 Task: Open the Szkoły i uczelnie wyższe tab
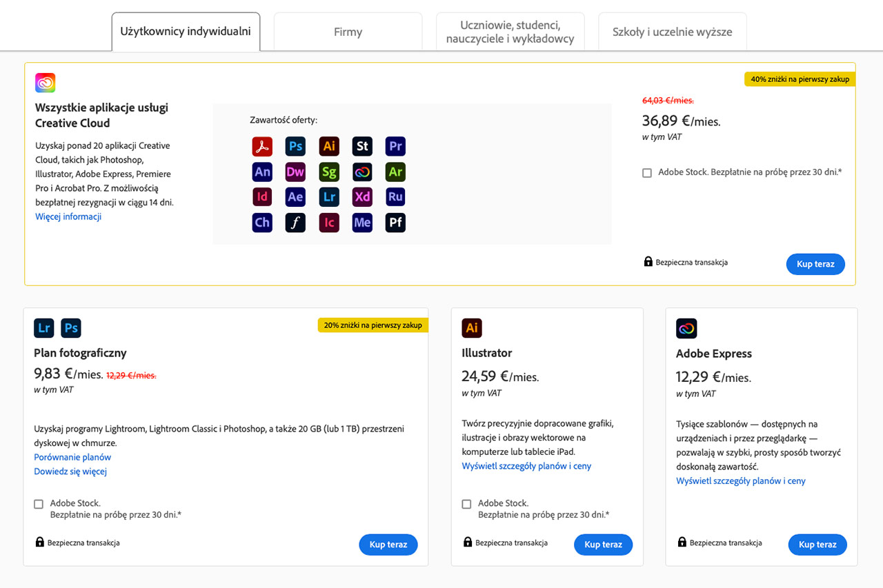(672, 32)
